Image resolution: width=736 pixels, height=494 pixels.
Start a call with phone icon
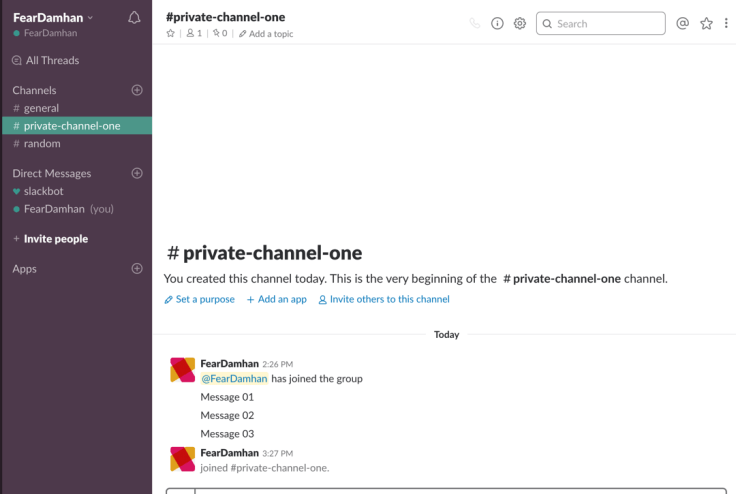point(474,24)
